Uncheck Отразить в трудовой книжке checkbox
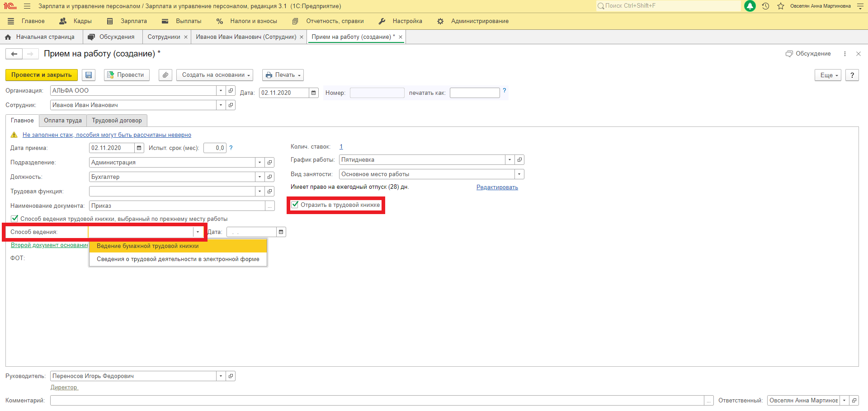Screen dimensions: 868x411 (295, 205)
